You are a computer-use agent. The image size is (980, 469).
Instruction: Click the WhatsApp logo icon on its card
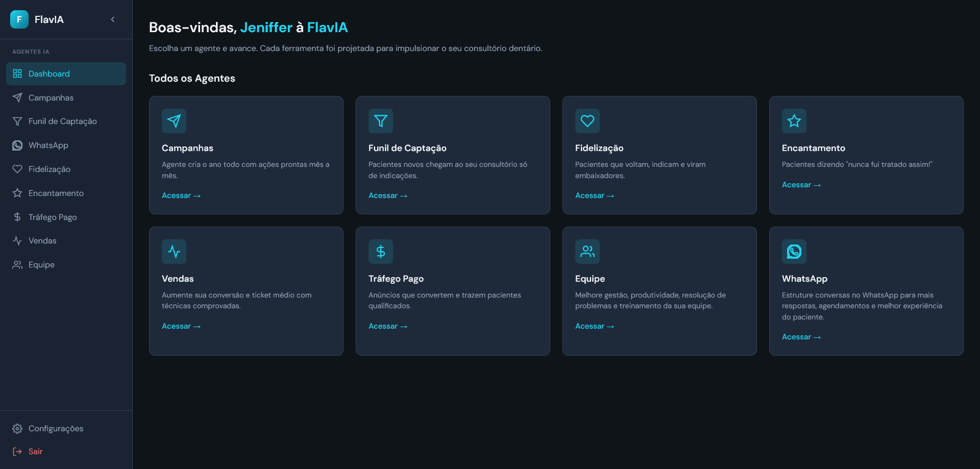pyautogui.click(x=794, y=251)
